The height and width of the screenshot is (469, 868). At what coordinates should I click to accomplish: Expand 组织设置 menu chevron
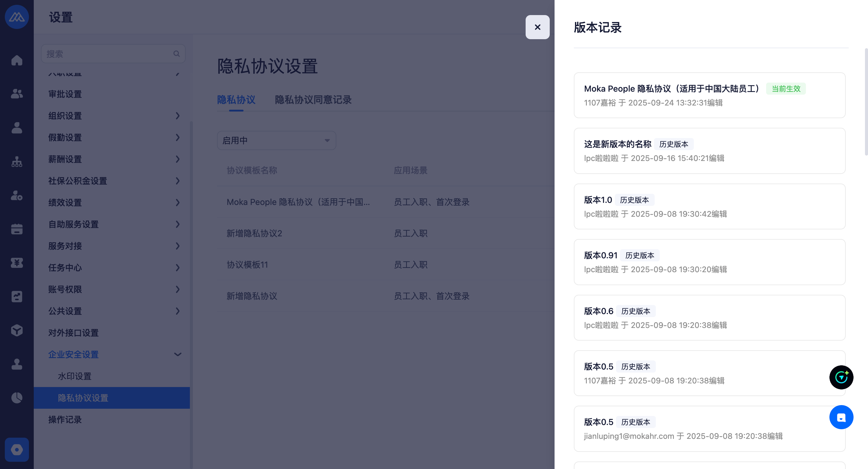pyautogui.click(x=178, y=116)
